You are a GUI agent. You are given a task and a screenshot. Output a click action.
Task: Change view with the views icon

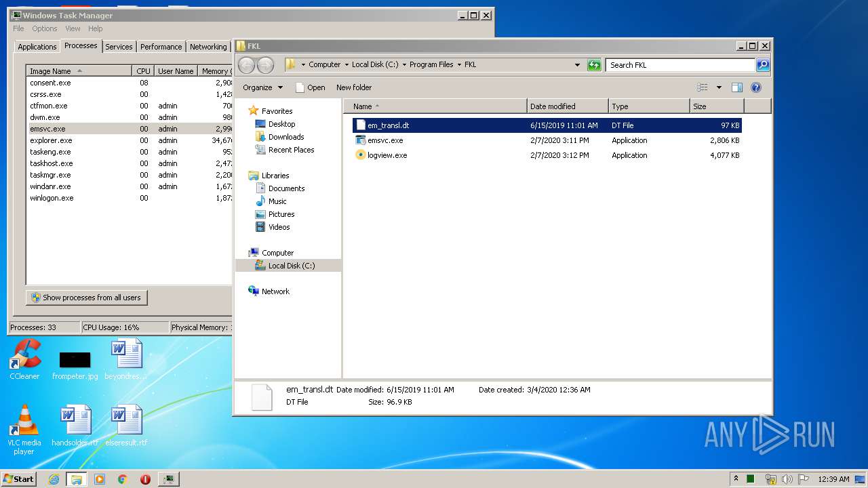coord(703,87)
